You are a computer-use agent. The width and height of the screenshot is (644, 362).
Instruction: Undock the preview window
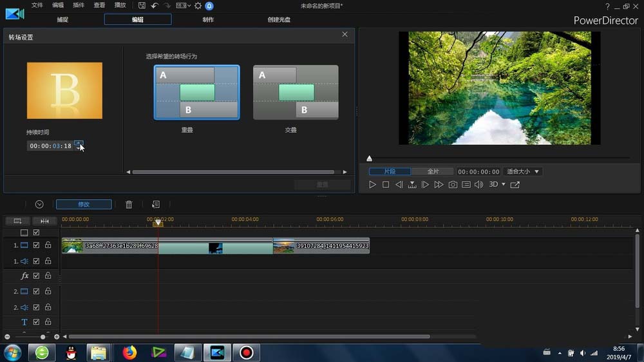515,184
